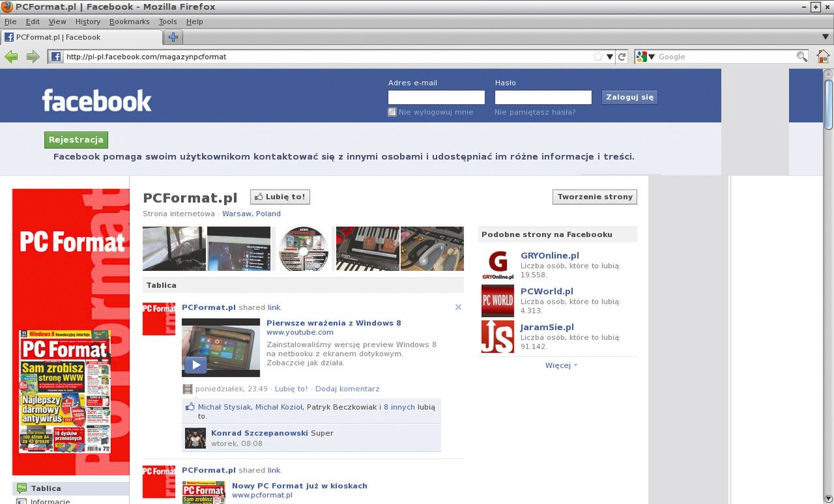Click 'Lubię to!' under the Windows 8 post
The image size is (834, 504).
(x=291, y=389)
